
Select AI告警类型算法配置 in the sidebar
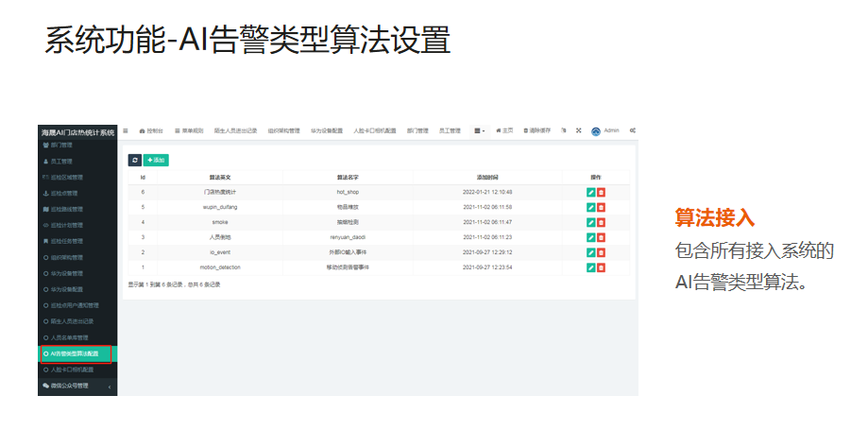[x=75, y=353]
